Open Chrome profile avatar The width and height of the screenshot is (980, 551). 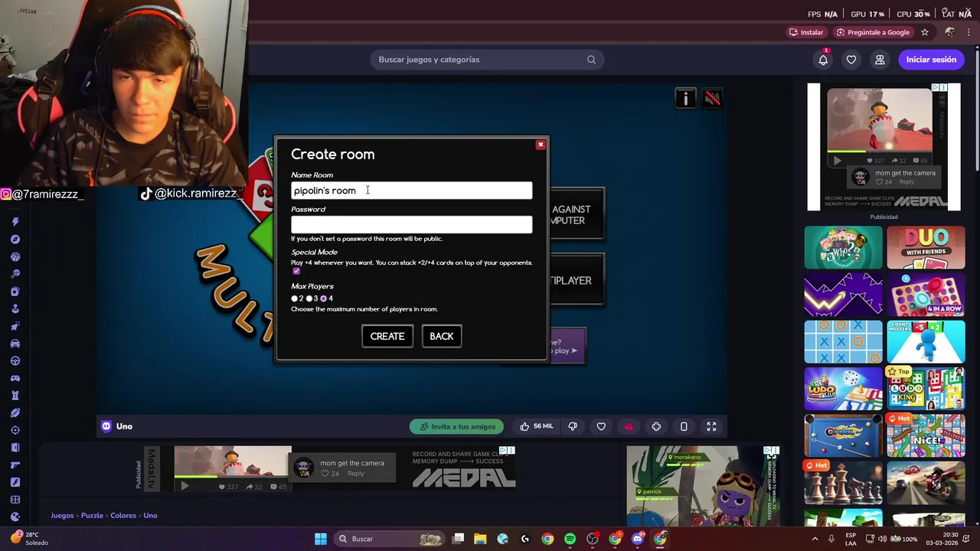950,32
